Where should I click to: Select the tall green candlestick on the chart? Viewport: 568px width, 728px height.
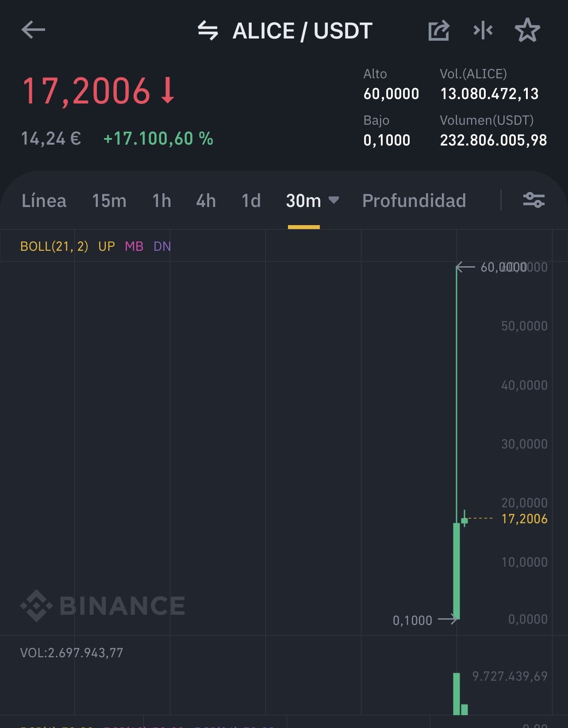(x=457, y=571)
